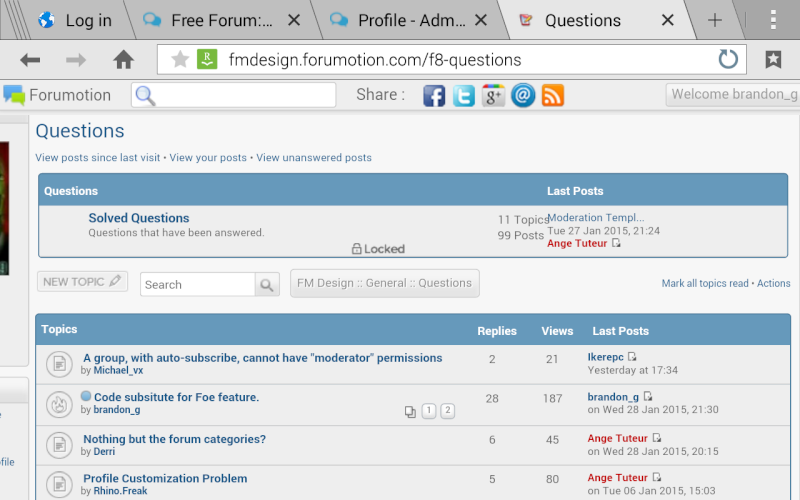The height and width of the screenshot is (500, 800).
Task: Open the browser three-dot menu
Action: tap(773, 20)
